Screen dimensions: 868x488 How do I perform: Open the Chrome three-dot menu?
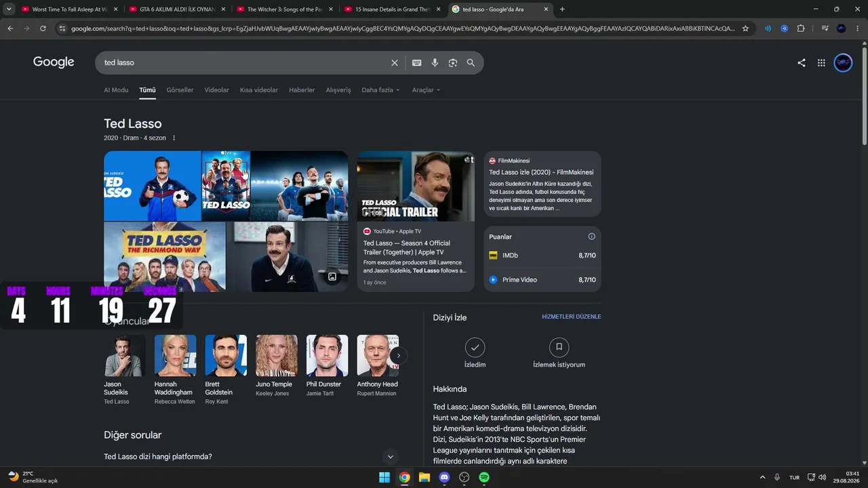(858, 28)
